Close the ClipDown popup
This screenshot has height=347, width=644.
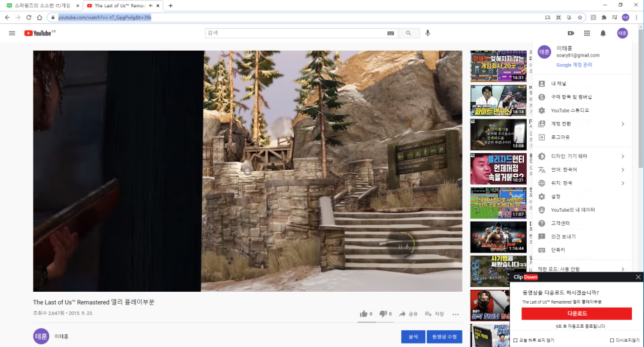pyautogui.click(x=638, y=277)
